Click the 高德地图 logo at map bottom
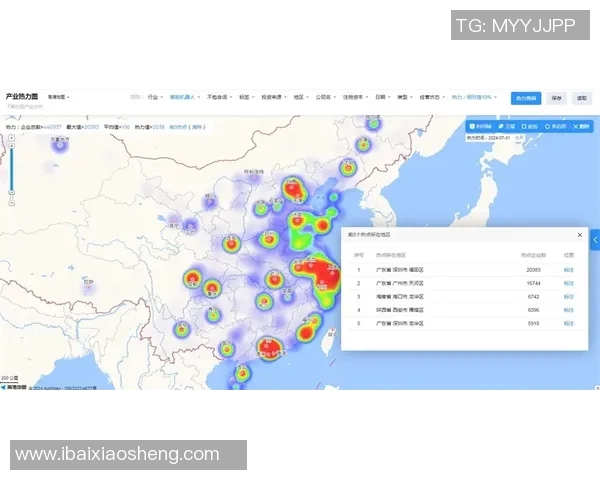Viewport: 600px width, 480px height. (x=14, y=387)
